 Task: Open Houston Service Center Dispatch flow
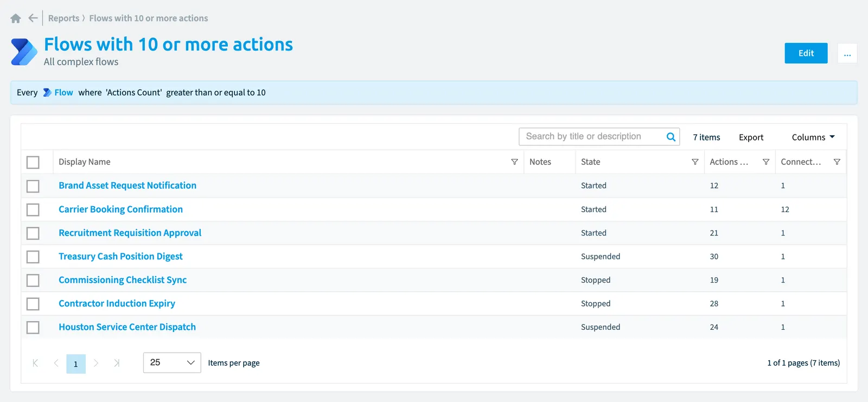pyautogui.click(x=127, y=327)
